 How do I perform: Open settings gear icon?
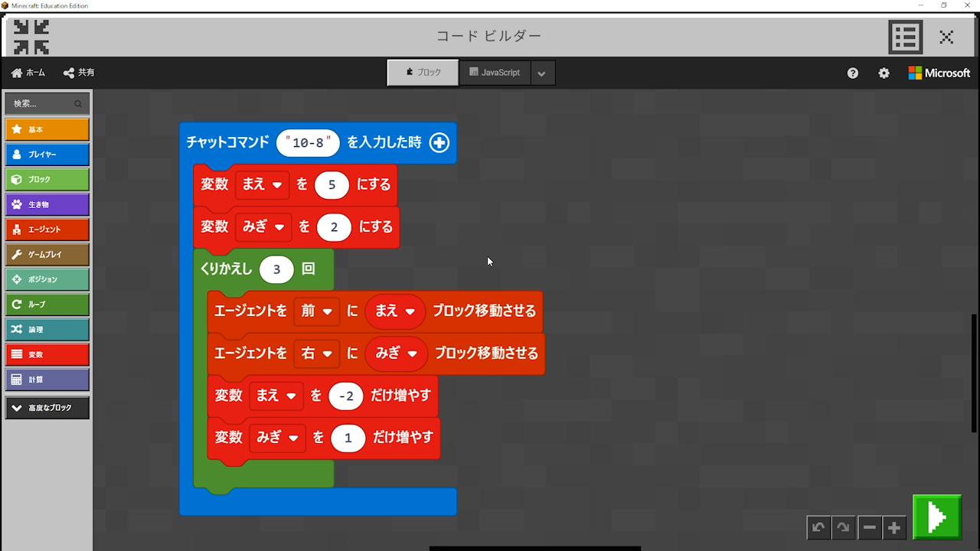[884, 73]
